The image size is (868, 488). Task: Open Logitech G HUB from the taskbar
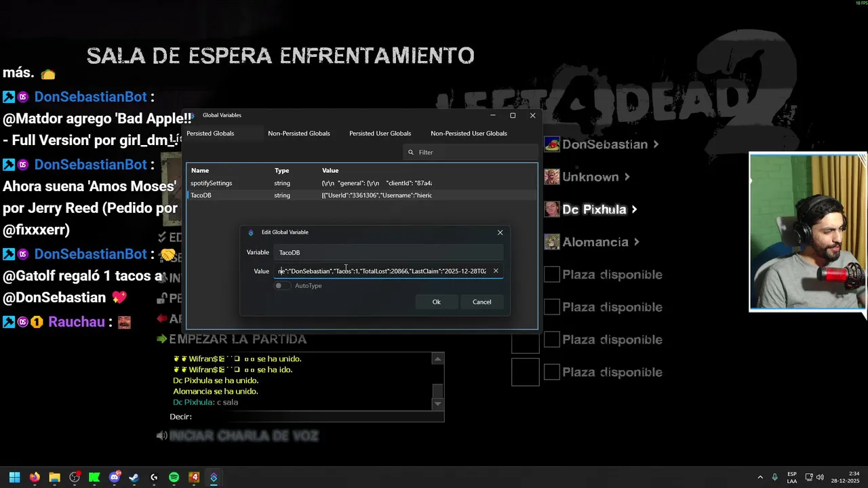[x=154, y=477]
